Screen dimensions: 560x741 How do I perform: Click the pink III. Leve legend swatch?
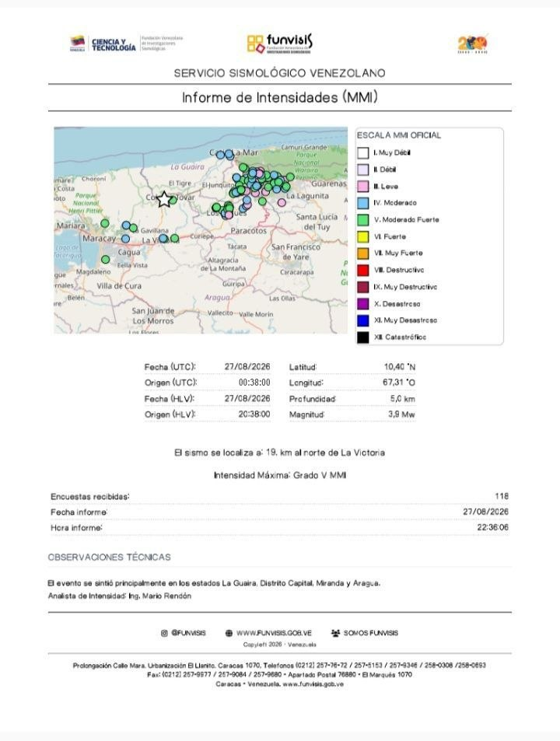[363, 186]
